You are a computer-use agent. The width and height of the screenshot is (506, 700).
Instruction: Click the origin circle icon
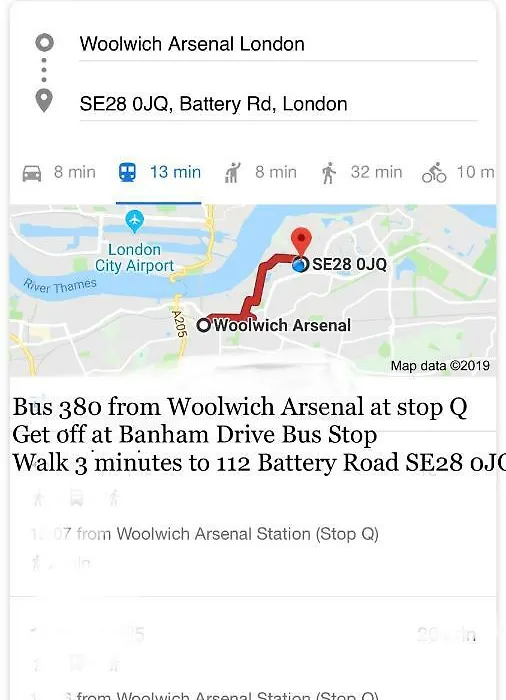pyautogui.click(x=44, y=43)
